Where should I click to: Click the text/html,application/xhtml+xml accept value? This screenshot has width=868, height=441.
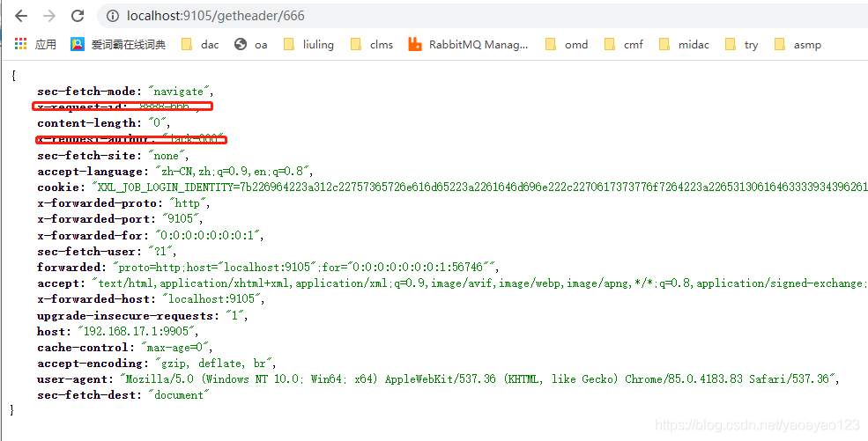point(480,283)
